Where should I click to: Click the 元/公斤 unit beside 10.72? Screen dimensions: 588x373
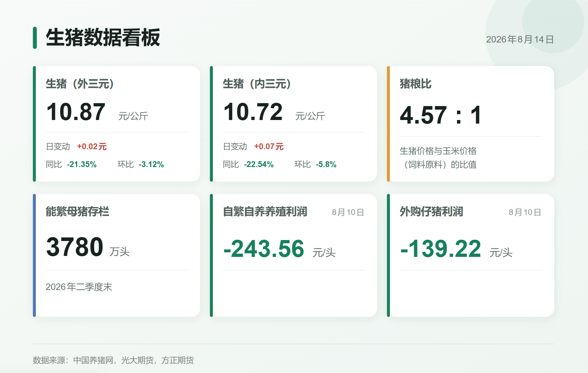310,116
